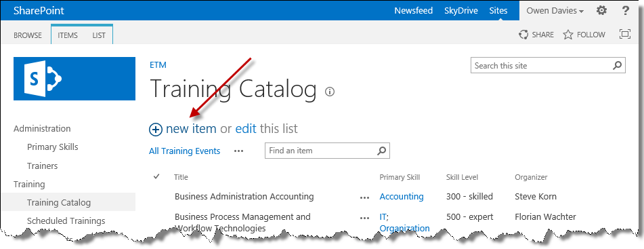Image resolution: width=644 pixels, height=249 pixels.
Task: Click into the Search this site field
Action: 542,65
